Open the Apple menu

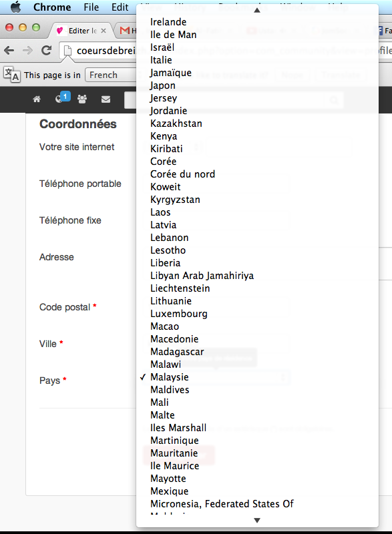[15, 7]
